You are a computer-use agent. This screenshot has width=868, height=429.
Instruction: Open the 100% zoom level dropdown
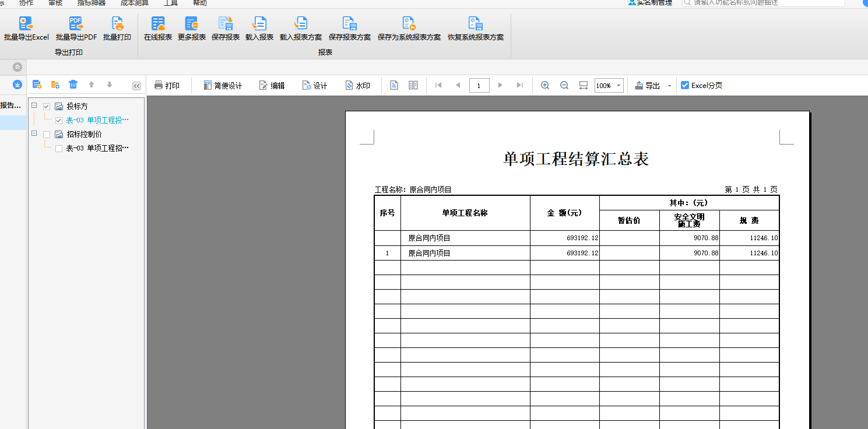(619, 86)
